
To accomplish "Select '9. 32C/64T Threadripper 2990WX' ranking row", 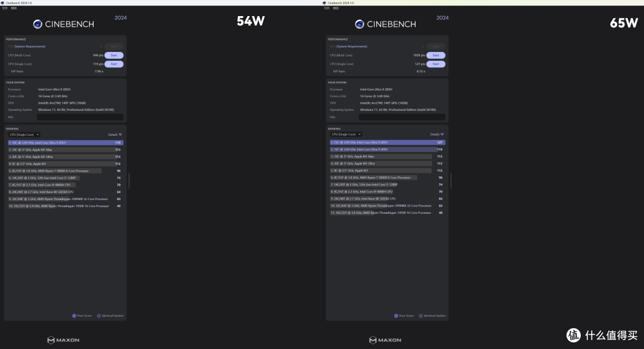I will 66,199.
